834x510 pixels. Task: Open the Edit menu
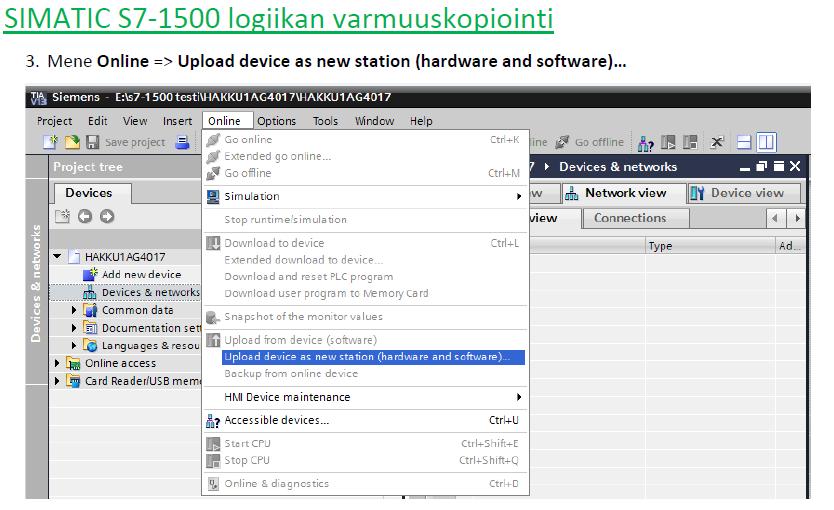click(97, 121)
